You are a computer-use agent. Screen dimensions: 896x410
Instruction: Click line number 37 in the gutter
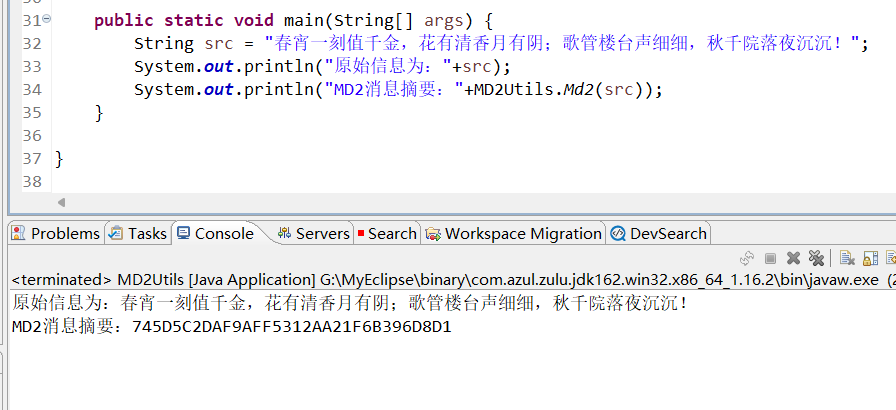[33, 158]
